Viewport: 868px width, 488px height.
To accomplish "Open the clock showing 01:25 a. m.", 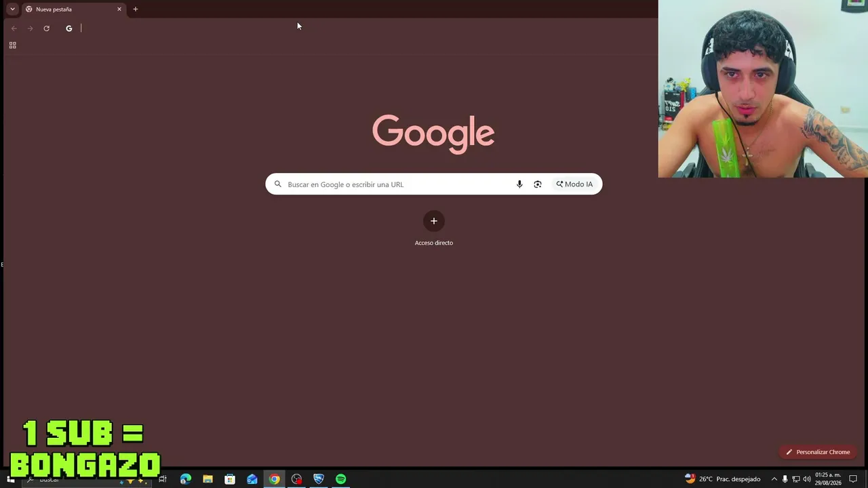I will point(828,479).
